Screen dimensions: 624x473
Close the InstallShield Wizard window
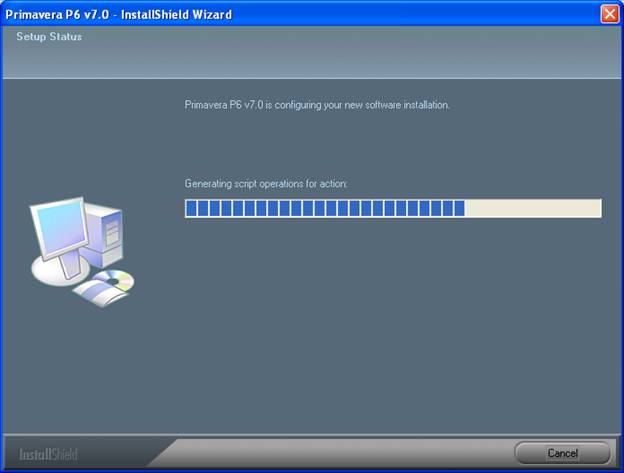click(610, 14)
